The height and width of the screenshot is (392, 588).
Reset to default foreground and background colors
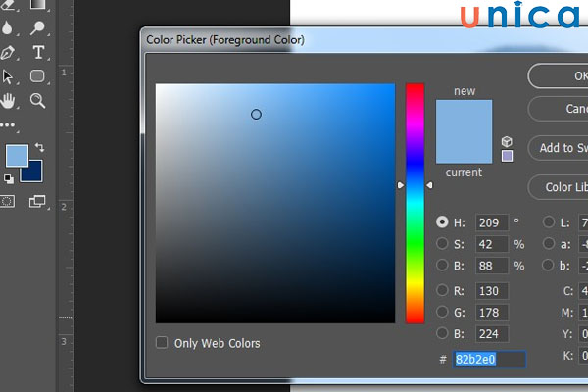(x=8, y=179)
